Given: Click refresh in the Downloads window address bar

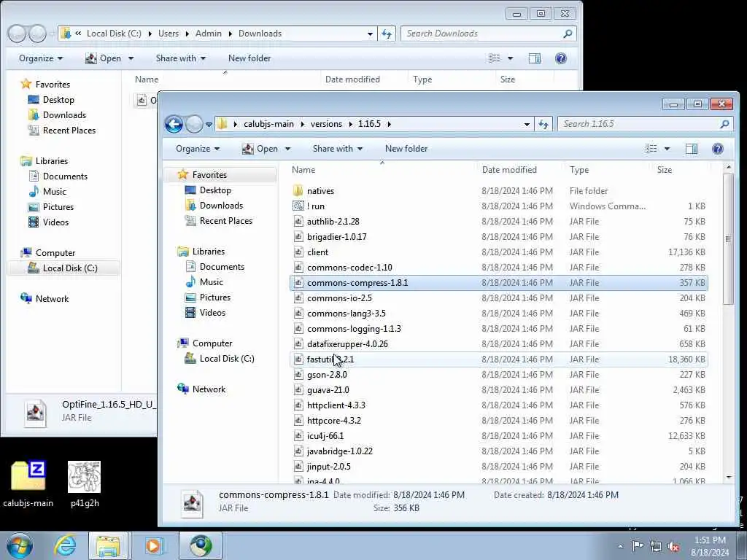Looking at the screenshot, I should 387,34.
